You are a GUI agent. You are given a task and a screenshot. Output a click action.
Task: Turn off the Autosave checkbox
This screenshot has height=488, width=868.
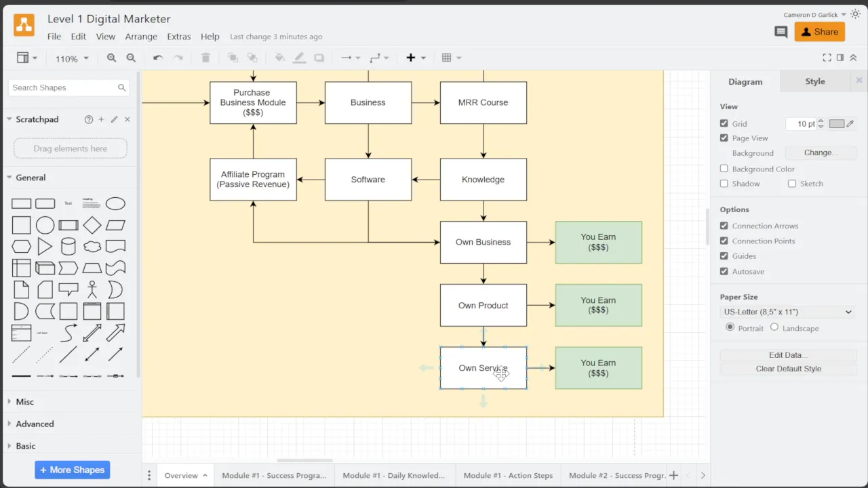724,271
